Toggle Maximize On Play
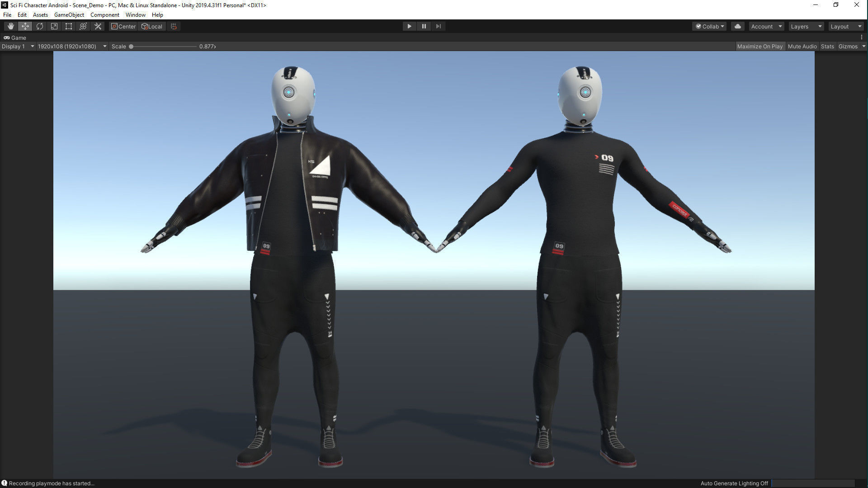The width and height of the screenshot is (868, 488). tap(759, 46)
